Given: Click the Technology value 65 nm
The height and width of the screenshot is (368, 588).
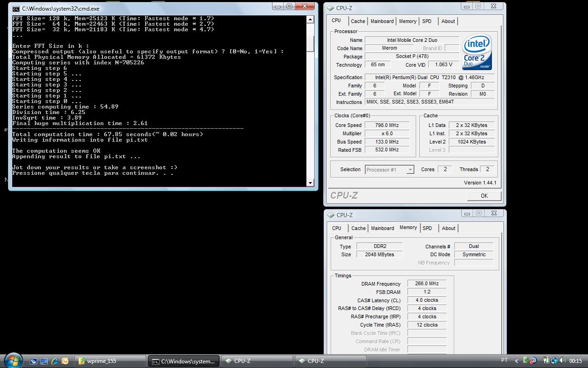Looking at the screenshot, I should (378, 65).
